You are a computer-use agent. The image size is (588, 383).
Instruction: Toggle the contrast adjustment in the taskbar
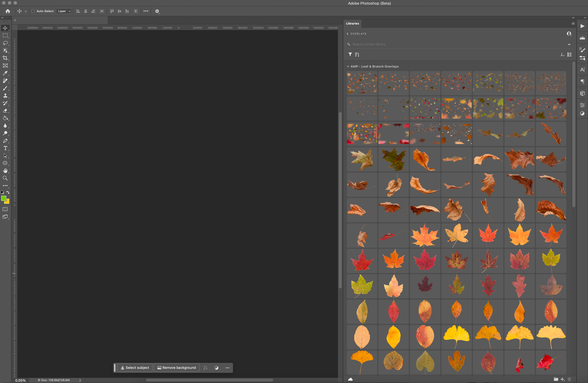pos(217,368)
